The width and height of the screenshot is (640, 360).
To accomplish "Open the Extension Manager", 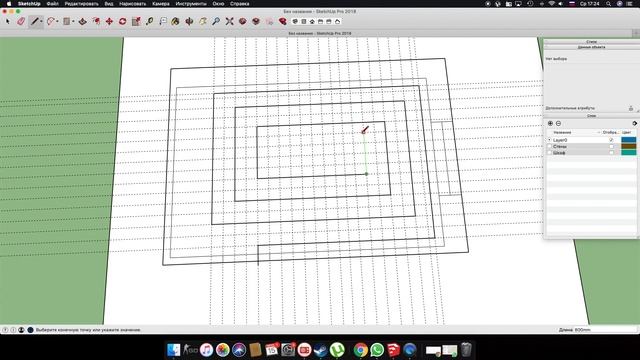I will [x=282, y=21].
